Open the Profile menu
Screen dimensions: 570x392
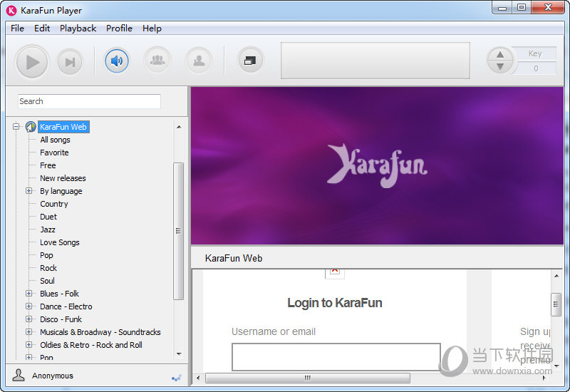coord(119,29)
